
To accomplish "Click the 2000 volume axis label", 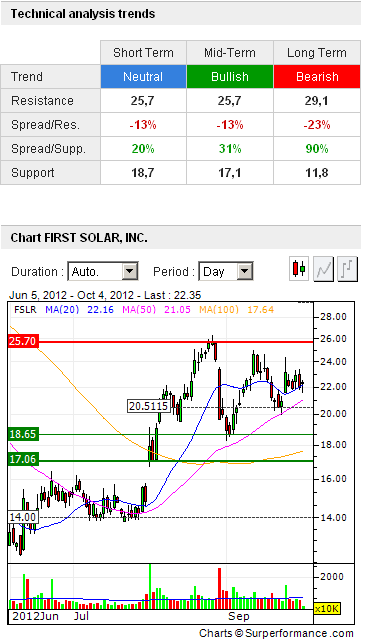I will coord(332,577).
